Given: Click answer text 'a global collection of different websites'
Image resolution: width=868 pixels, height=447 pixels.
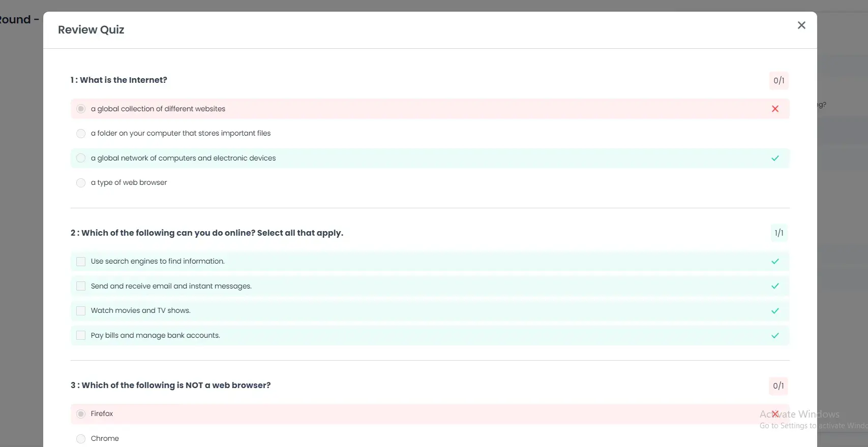Looking at the screenshot, I should pos(158,109).
